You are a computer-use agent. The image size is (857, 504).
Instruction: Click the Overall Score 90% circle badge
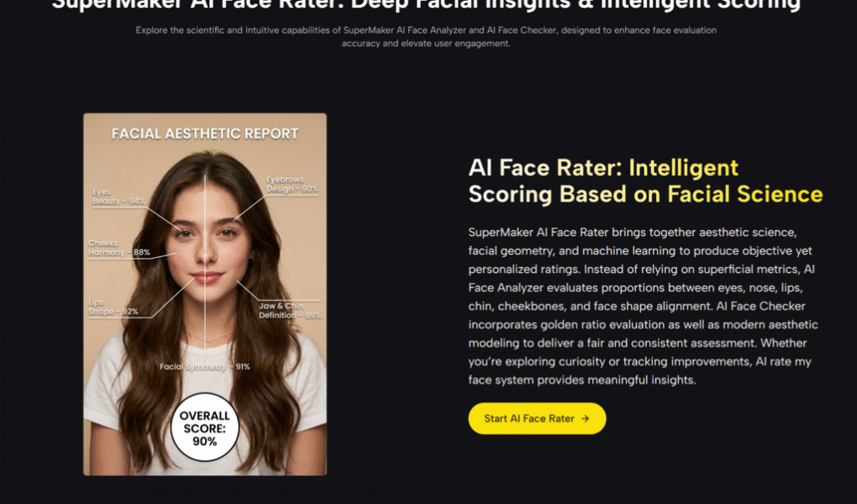pyautogui.click(x=204, y=427)
